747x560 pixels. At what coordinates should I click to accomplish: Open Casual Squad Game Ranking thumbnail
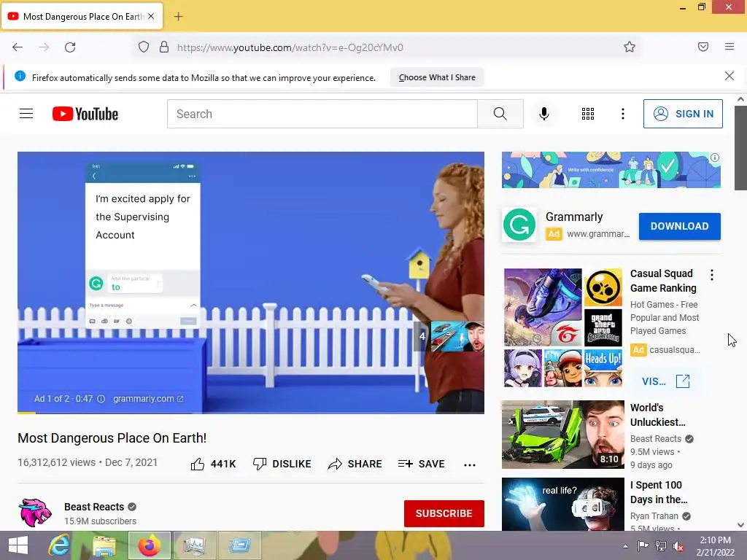[x=563, y=327]
